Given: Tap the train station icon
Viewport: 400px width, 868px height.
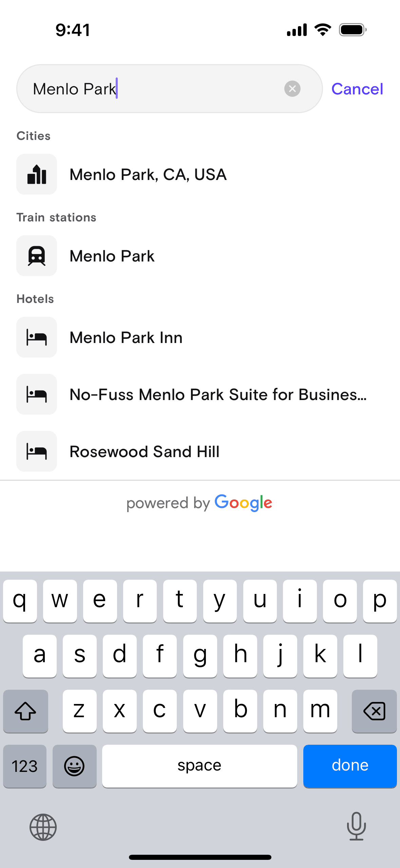Looking at the screenshot, I should click(x=37, y=256).
